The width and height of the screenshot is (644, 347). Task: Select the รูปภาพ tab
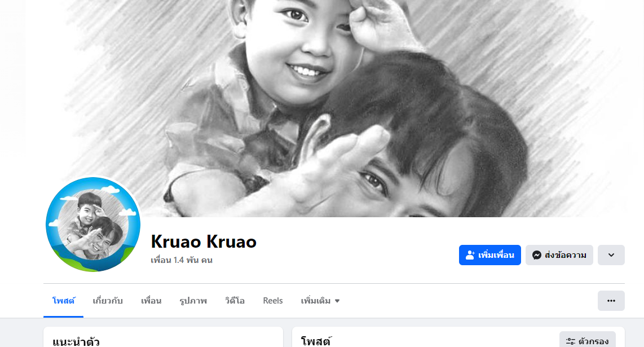click(x=193, y=301)
